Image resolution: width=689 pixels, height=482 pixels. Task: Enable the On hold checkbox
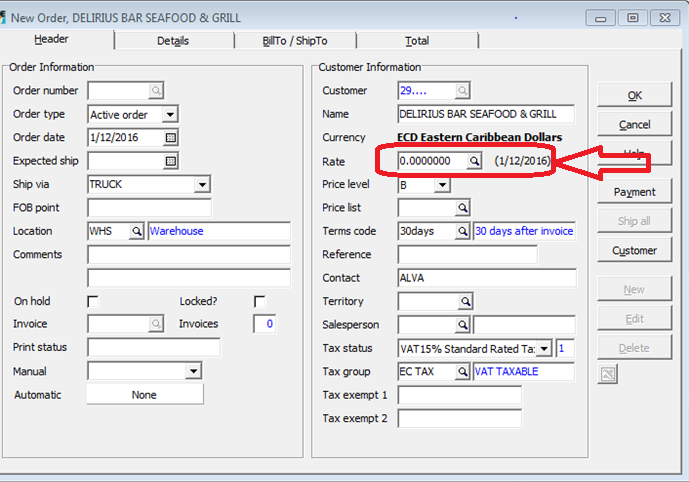(94, 301)
